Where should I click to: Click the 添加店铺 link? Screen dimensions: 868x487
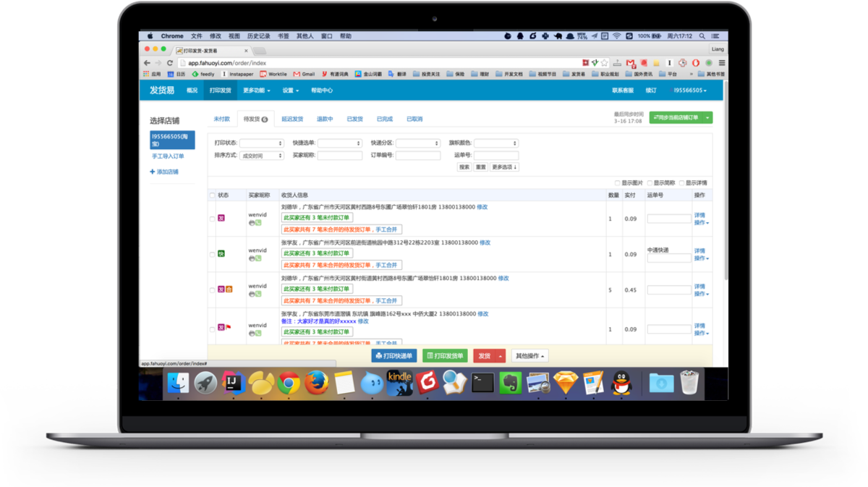[x=164, y=171]
